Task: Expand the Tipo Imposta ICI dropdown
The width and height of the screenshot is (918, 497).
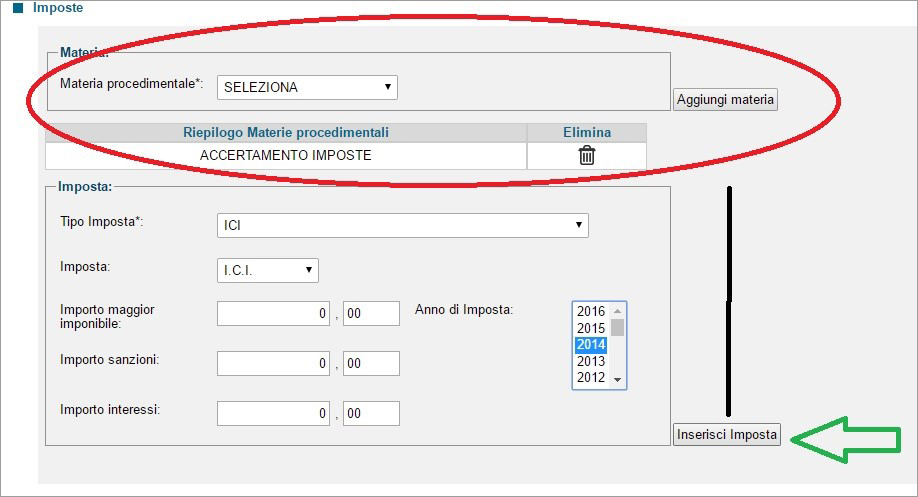Action: [x=403, y=225]
